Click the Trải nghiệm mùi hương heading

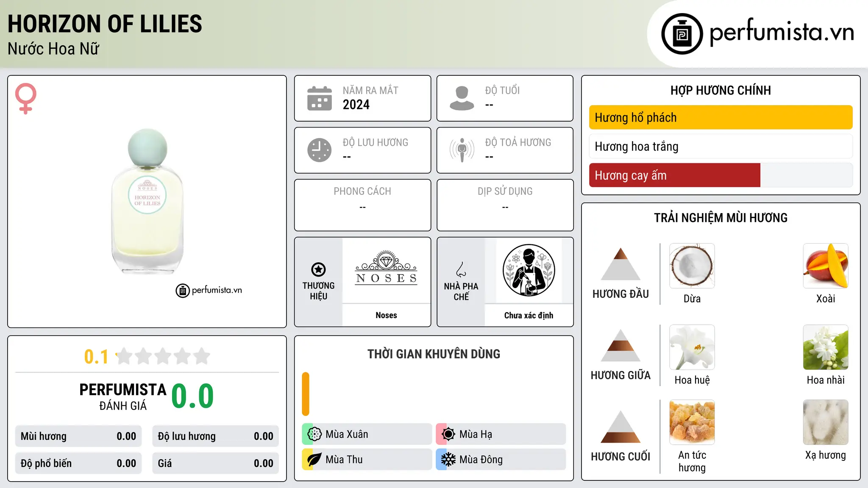pos(721,218)
